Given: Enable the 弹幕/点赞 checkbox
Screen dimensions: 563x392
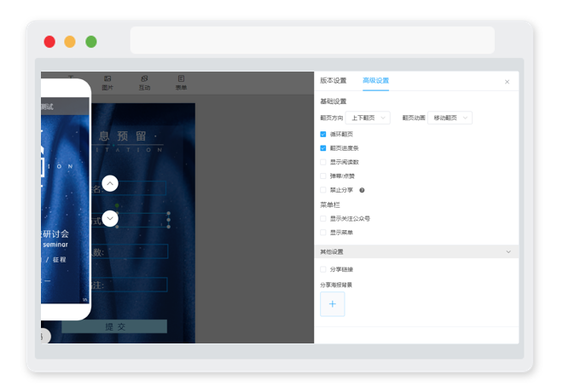Looking at the screenshot, I should (x=323, y=176).
